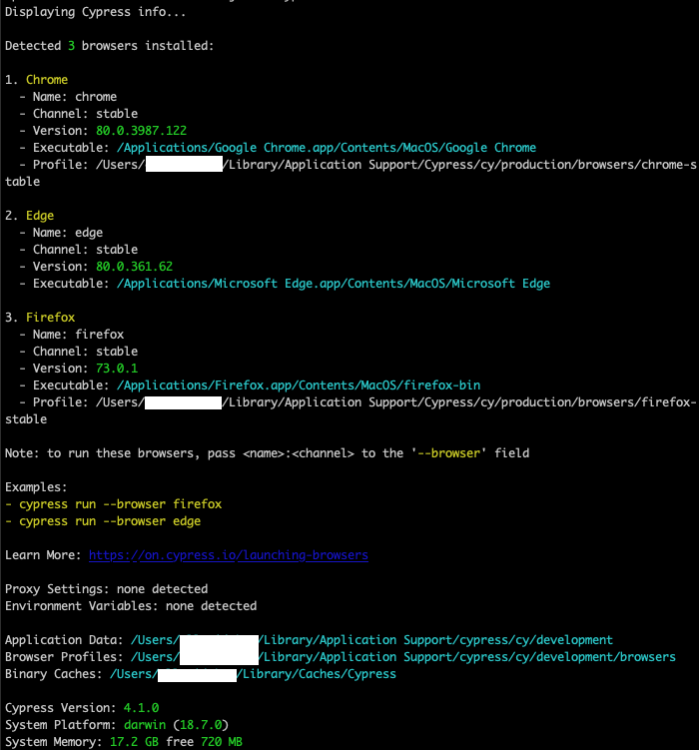This screenshot has width=700, height=750.
Task: Click the Firefox browser heading
Action: (x=50, y=318)
